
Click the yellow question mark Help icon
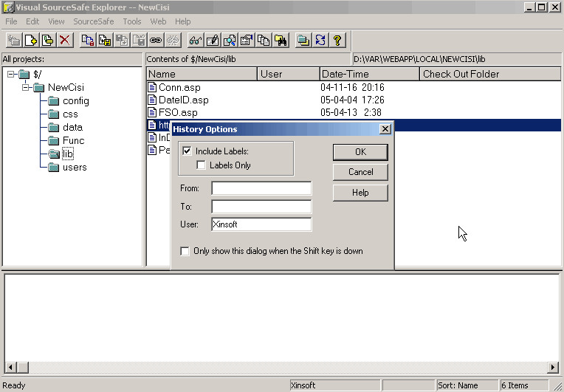[337, 40]
